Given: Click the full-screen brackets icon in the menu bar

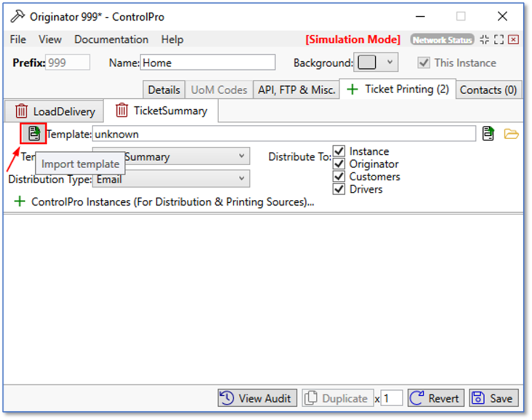Looking at the screenshot, I should (x=498, y=40).
